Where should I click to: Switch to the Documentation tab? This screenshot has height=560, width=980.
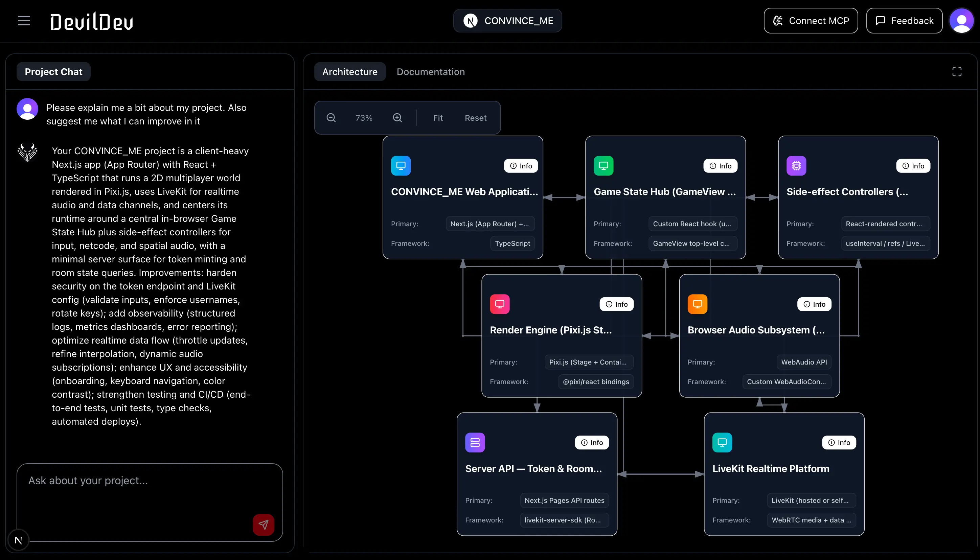[430, 72]
